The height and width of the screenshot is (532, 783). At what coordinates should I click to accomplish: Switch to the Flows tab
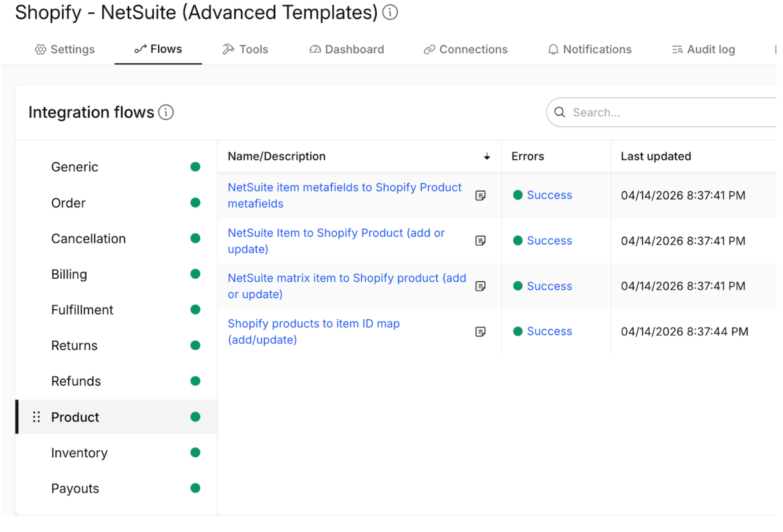[158, 49]
